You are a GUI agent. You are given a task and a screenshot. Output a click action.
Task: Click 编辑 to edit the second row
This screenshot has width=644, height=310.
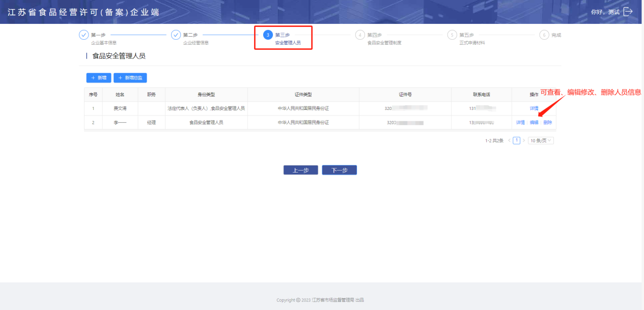pyautogui.click(x=534, y=123)
